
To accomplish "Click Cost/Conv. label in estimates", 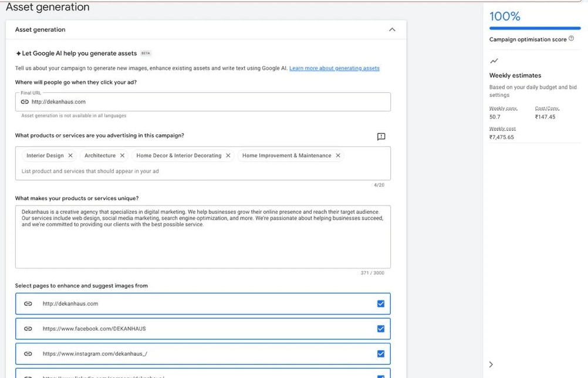I will point(547,109).
